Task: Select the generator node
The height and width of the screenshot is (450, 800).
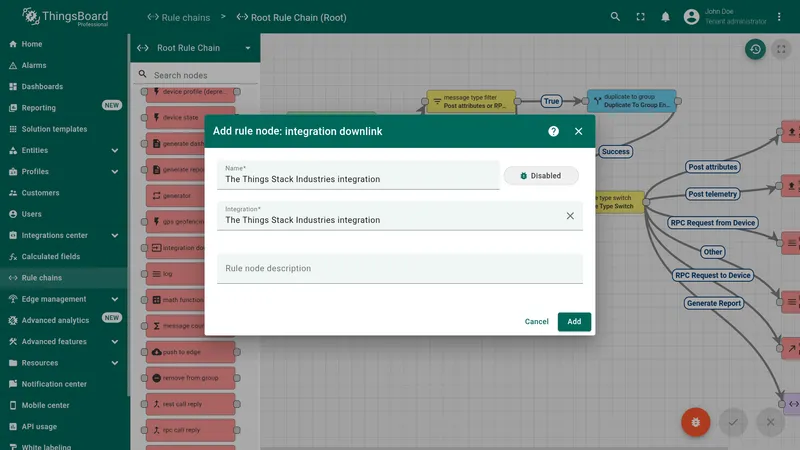Action: click(x=176, y=195)
